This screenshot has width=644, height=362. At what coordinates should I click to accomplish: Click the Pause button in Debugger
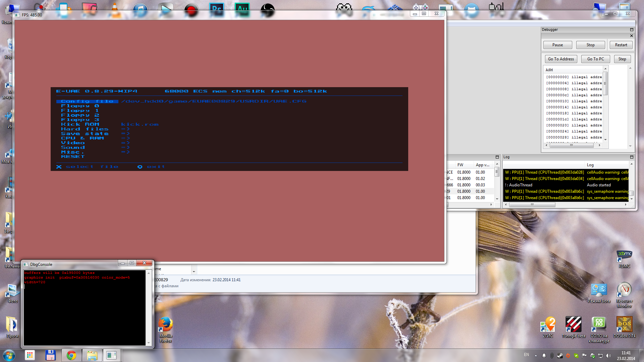[x=557, y=45]
